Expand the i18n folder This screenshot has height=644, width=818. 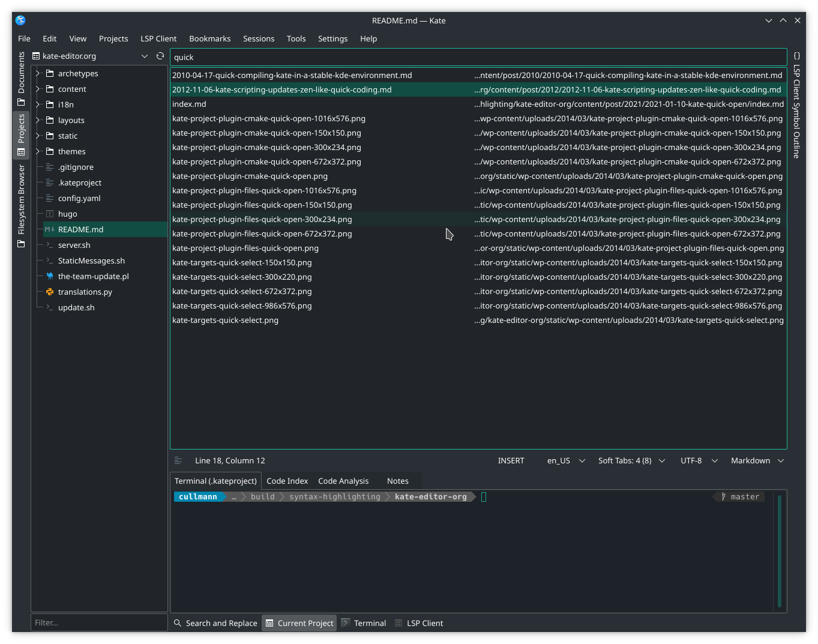[37, 104]
